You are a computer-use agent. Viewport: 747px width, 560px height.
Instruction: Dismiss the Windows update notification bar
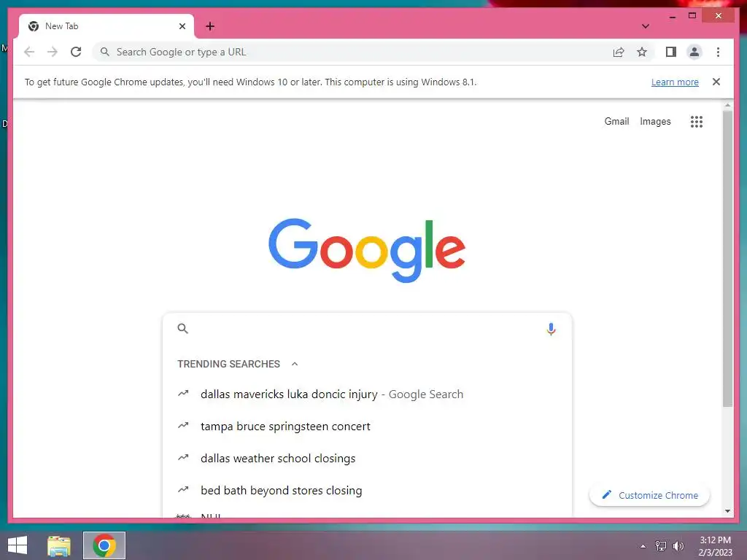[716, 82]
